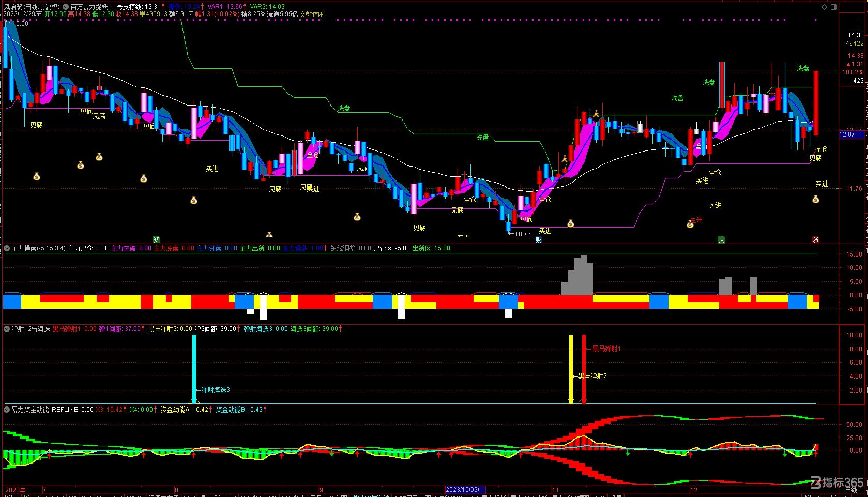Click the money bag icon beside 走升
This screenshot has width=868, height=497.
pyautogui.click(x=690, y=224)
